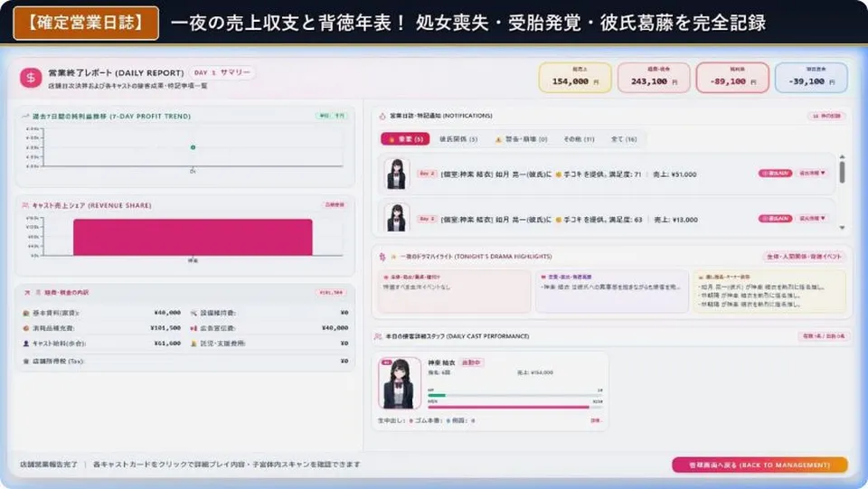Open the cast member portrait card
868x489 pixels.
click(399, 382)
